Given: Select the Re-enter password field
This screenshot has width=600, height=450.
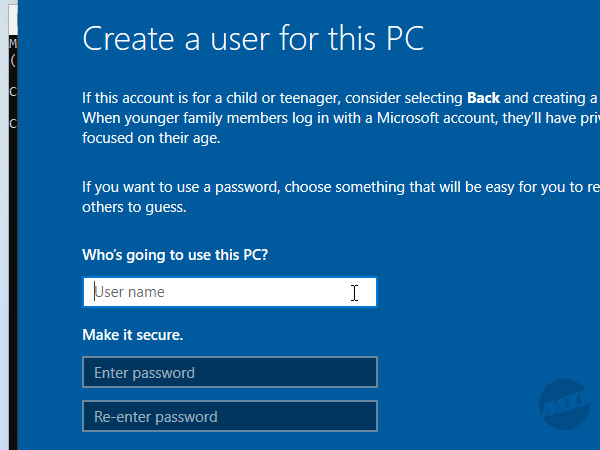Looking at the screenshot, I should (x=229, y=416).
